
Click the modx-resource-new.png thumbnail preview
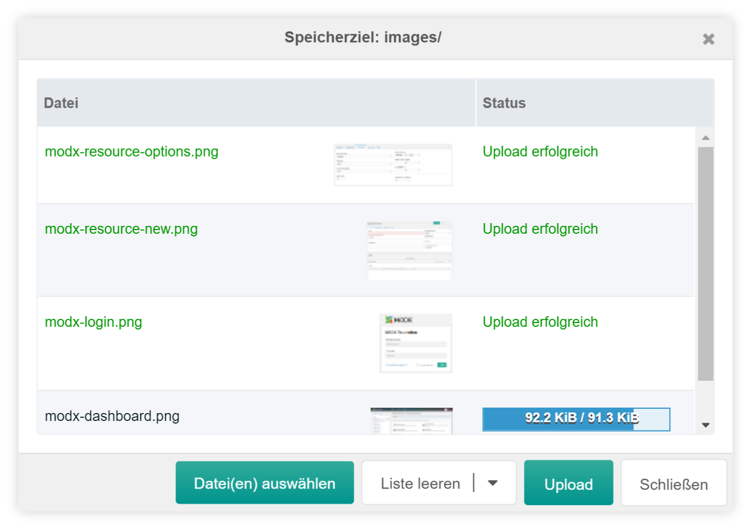tap(409, 250)
